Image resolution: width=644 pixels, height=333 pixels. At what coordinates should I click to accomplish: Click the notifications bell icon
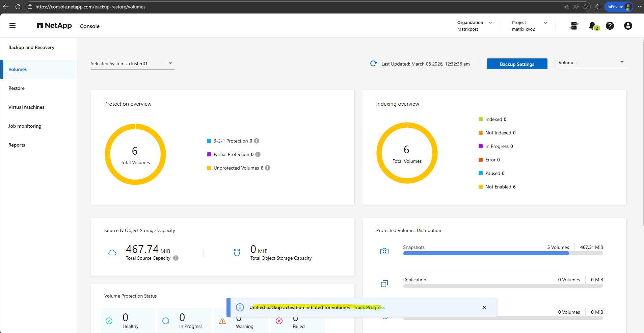[x=592, y=26]
